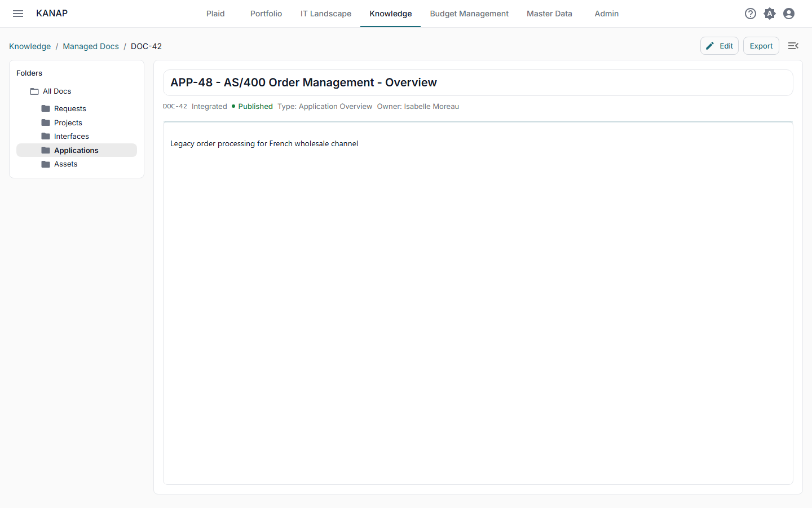Click the Requests folder icon

[46, 108]
